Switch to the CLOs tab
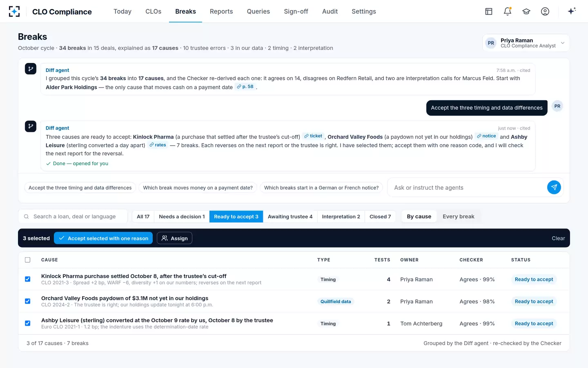Image resolution: width=588 pixels, height=368 pixels. click(153, 11)
